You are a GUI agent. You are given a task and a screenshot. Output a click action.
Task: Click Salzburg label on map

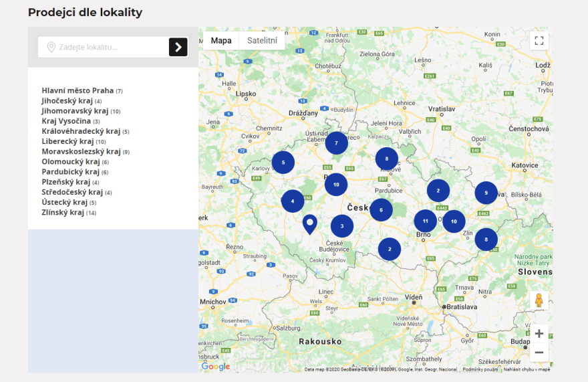289,328
